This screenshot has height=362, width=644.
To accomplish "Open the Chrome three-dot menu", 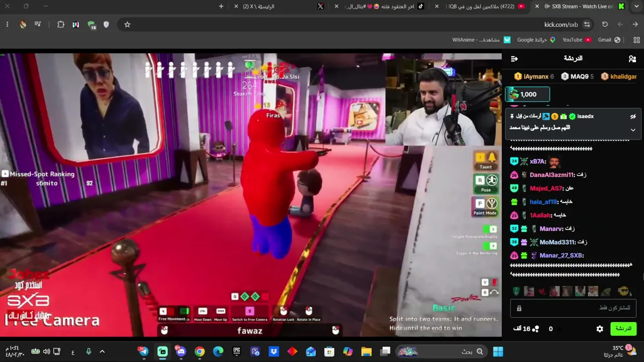I will [7, 25].
